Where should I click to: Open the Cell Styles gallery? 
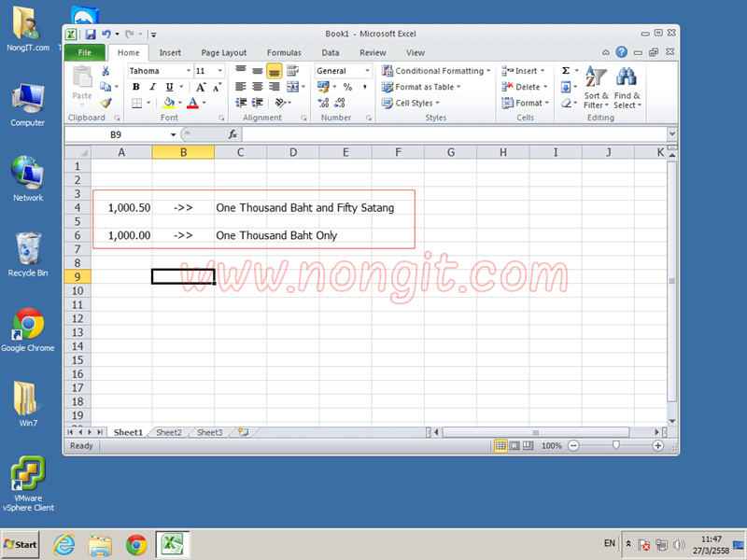[411, 103]
